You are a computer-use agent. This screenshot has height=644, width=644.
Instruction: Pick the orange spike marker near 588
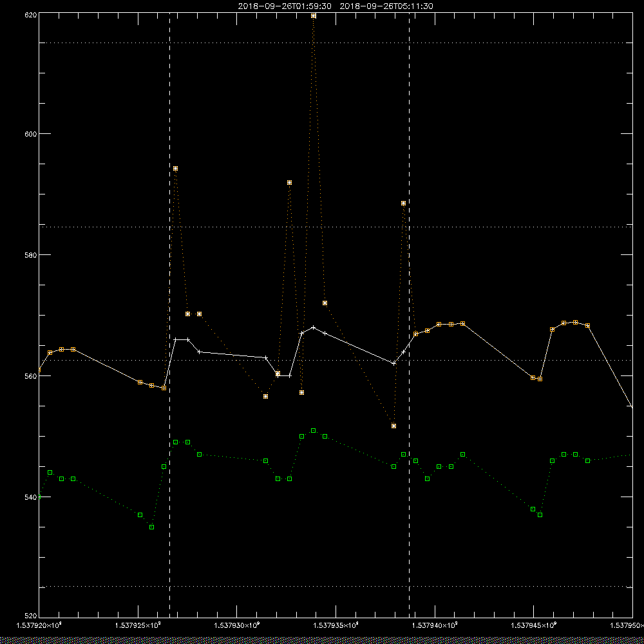(403, 204)
